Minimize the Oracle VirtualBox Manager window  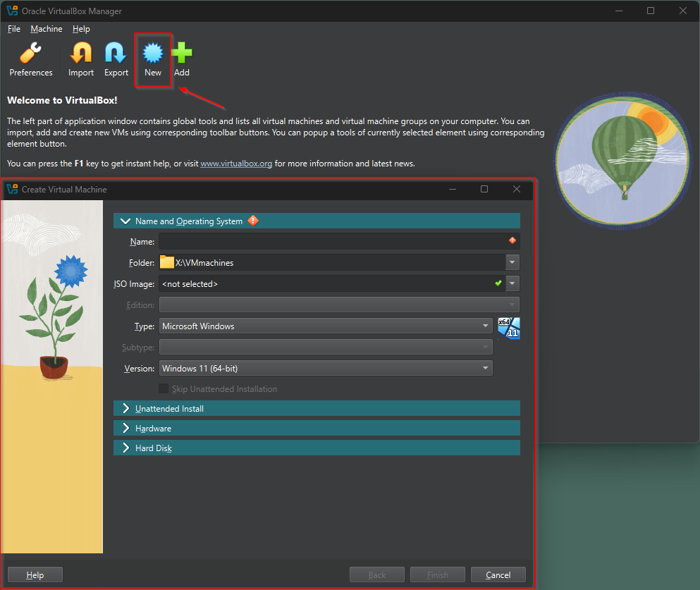(x=619, y=11)
